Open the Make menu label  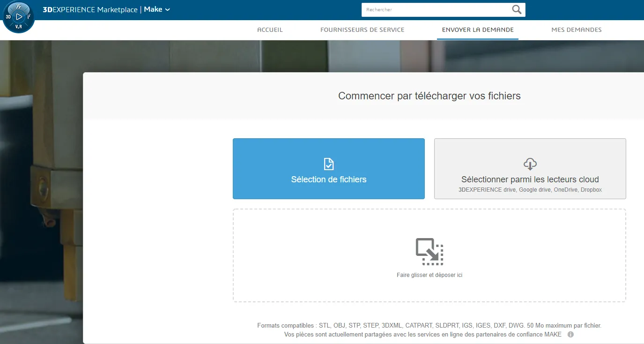pos(153,10)
